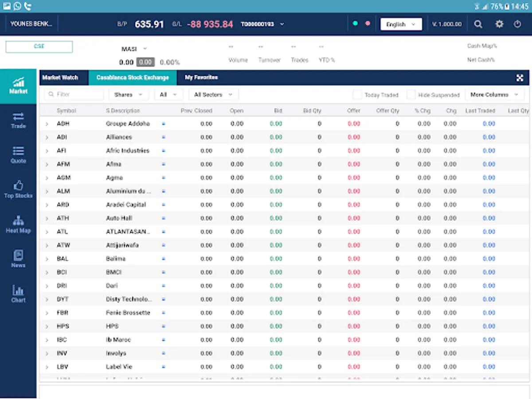The height and width of the screenshot is (399, 532).
Task: Tick the Hide Suspended checkbox
Action: (x=411, y=95)
